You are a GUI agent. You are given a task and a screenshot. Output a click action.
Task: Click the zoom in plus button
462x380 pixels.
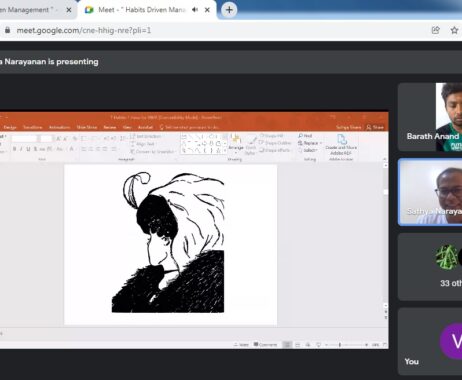(366, 345)
